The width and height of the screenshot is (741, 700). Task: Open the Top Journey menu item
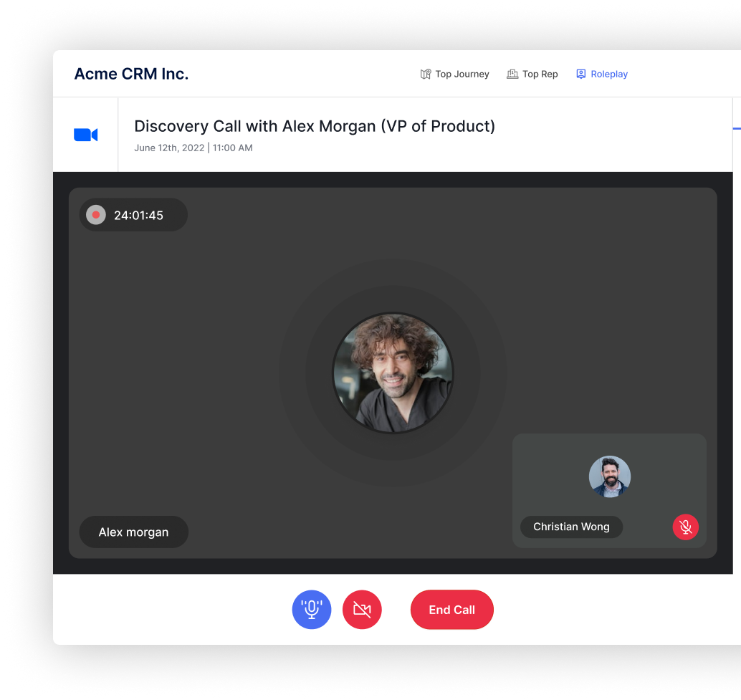click(x=454, y=75)
